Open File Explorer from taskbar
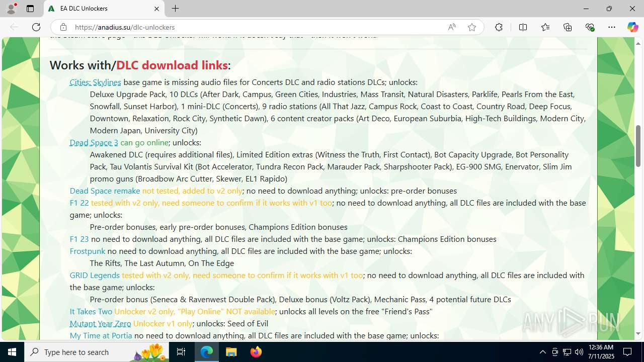 click(231, 352)
